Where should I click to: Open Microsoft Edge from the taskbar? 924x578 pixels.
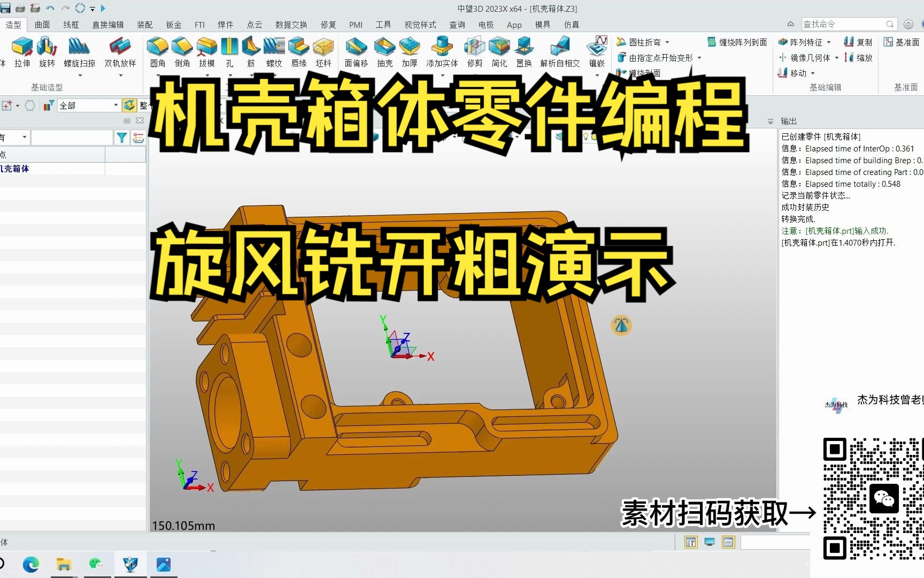[30, 565]
